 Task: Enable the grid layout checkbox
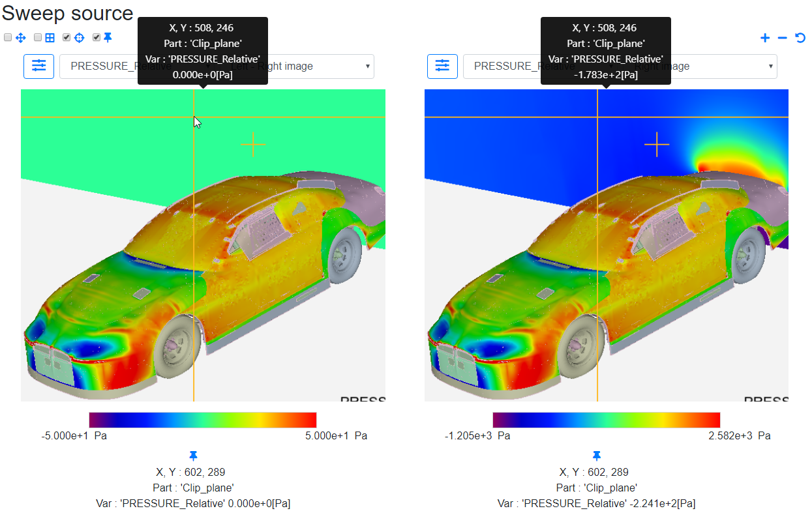click(38, 38)
